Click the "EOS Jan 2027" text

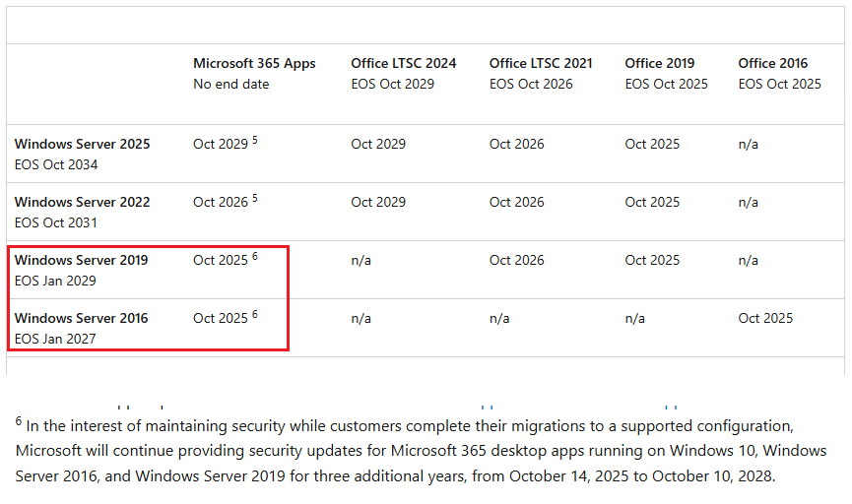pyautogui.click(x=55, y=339)
